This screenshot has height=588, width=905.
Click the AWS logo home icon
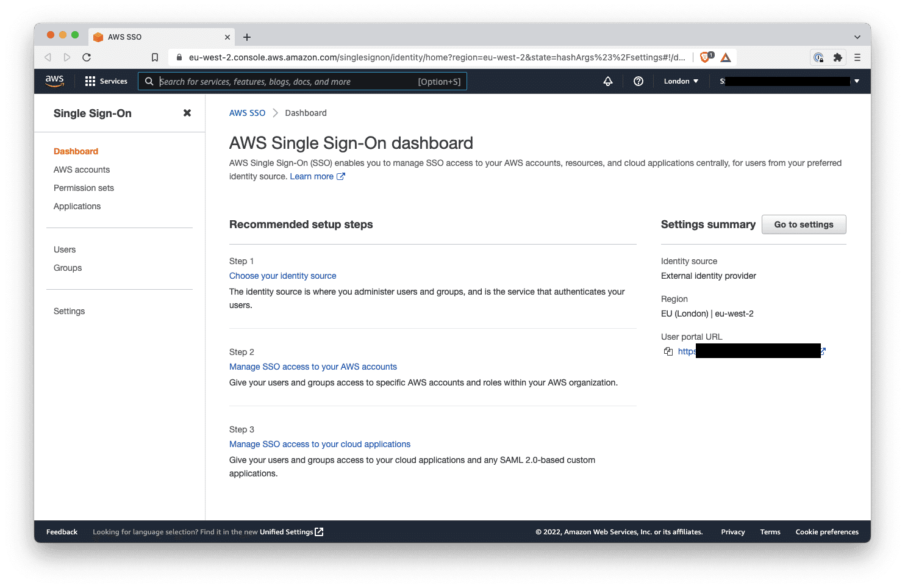tap(54, 81)
